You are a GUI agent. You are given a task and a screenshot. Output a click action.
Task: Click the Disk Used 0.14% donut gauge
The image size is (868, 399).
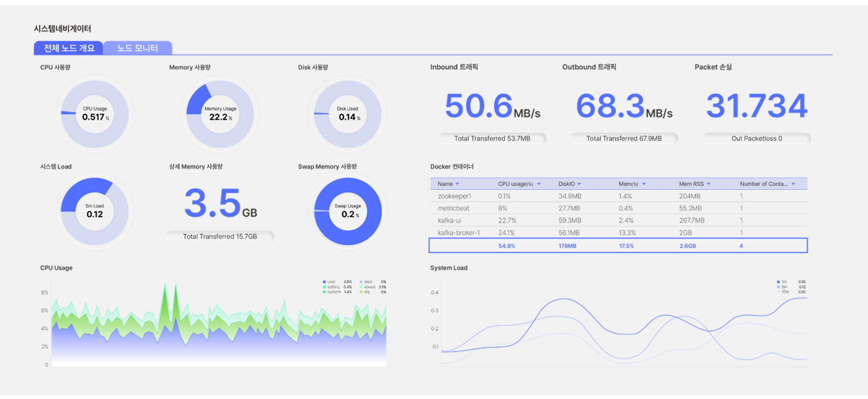[x=347, y=114]
